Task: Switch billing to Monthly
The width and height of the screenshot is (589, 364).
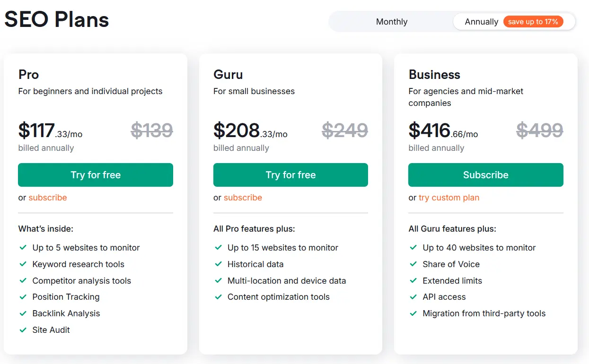Action: point(391,22)
